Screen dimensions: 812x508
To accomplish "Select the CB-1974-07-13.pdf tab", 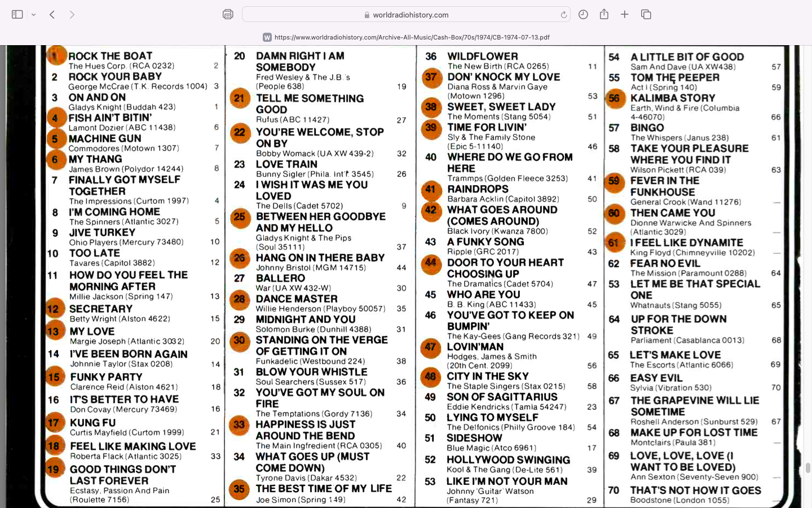I will (406, 37).
